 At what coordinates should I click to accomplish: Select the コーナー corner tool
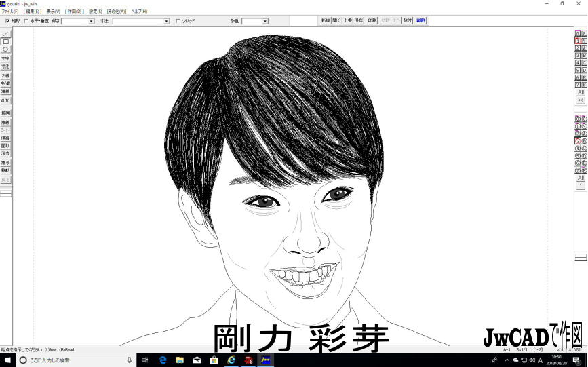coord(5,130)
